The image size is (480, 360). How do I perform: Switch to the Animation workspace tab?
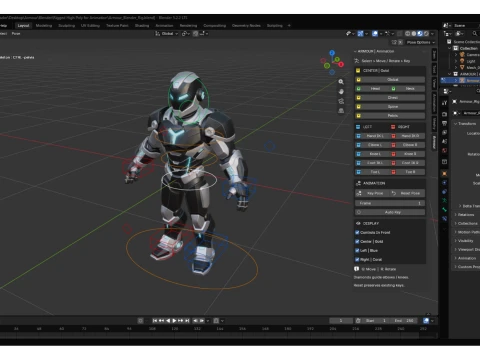(x=164, y=26)
